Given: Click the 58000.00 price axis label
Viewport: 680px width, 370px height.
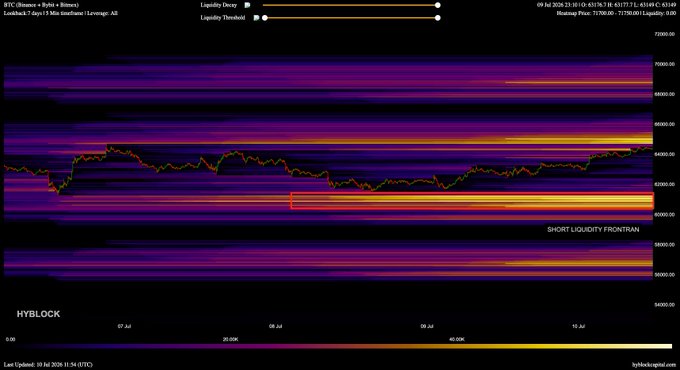Looking at the screenshot, I should click(665, 245).
